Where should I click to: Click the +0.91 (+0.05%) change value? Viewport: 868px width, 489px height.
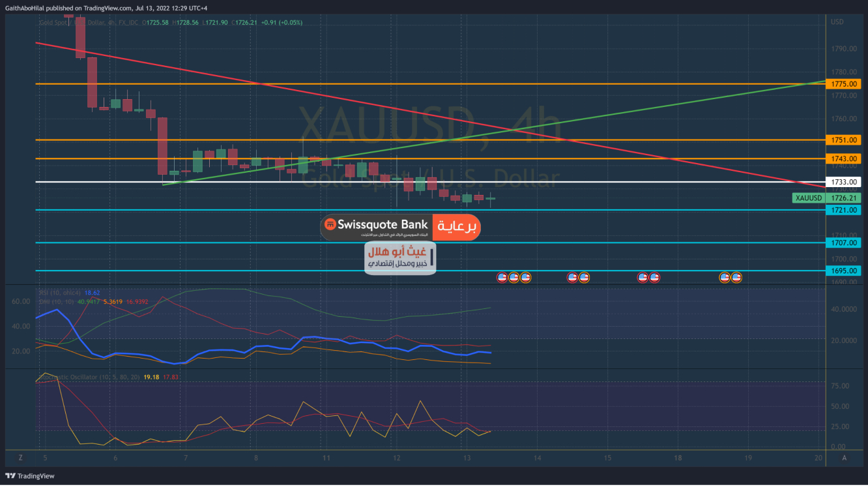(x=282, y=22)
